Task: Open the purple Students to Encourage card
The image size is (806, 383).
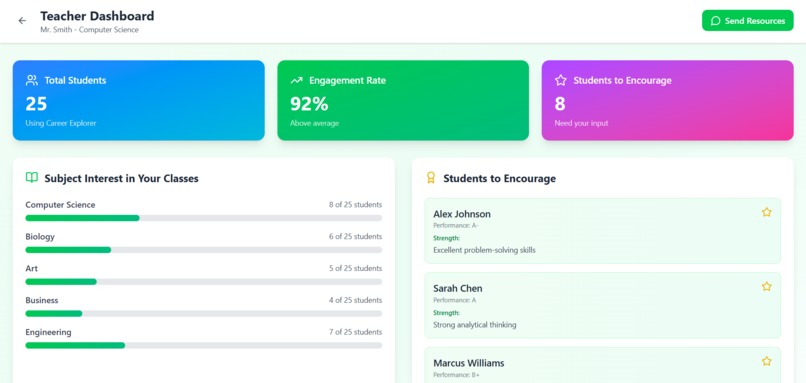Action: (668, 100)
